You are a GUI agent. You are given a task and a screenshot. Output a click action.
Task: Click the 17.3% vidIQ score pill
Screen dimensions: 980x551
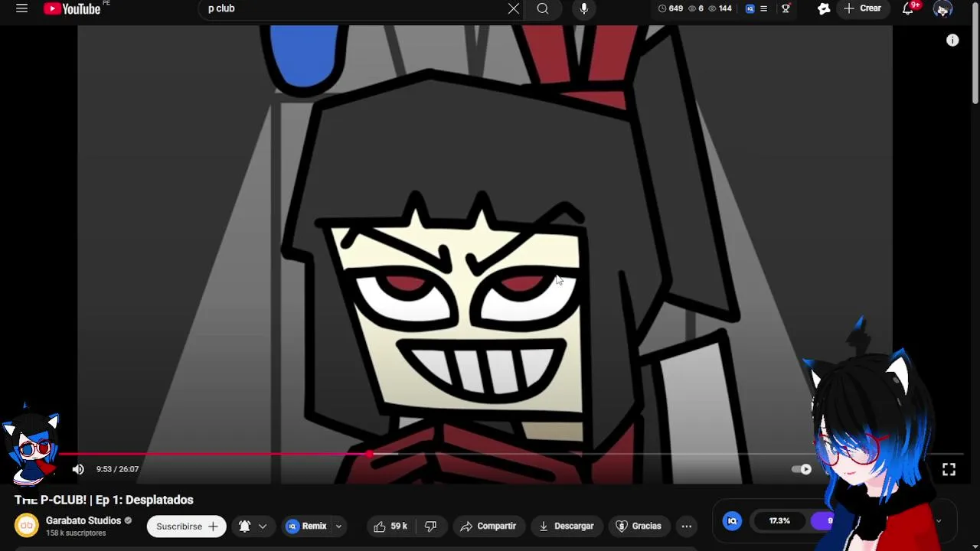coord(779,521)
